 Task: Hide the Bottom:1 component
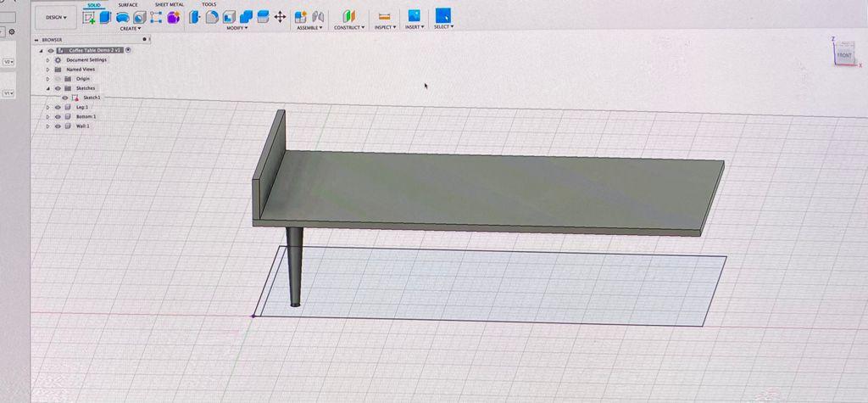point(58,117)
